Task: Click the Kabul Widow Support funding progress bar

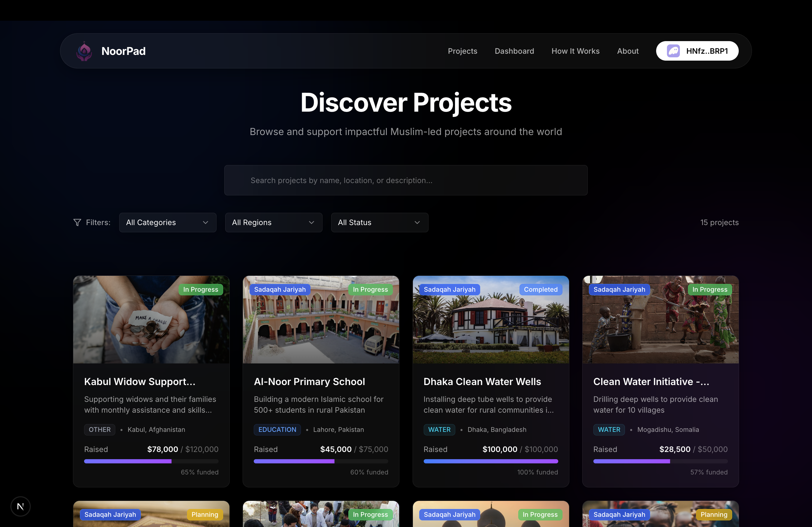Action: [151, 461]
